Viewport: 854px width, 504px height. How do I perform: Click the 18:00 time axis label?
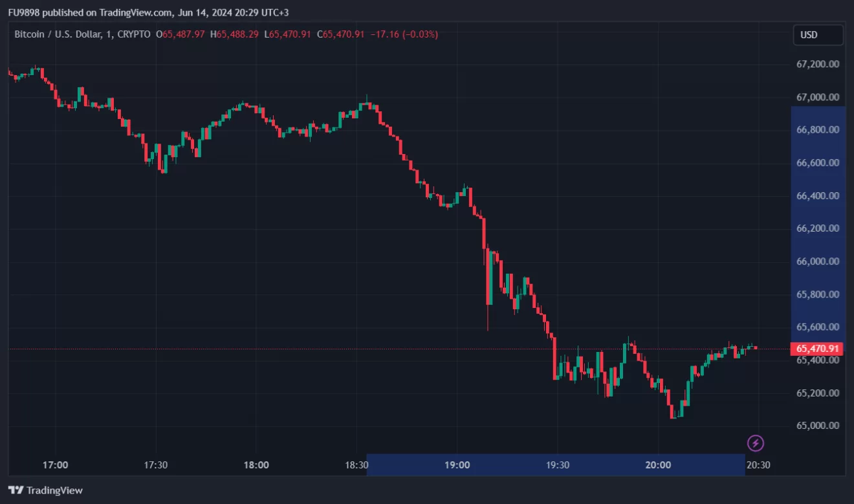[256, 465]
